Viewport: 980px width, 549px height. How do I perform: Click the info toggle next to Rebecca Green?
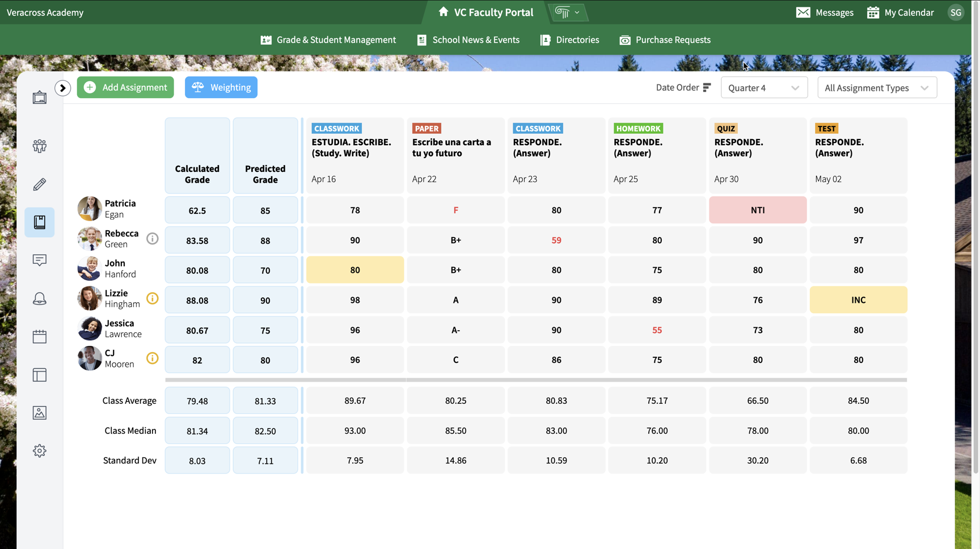tap(152, 239)
